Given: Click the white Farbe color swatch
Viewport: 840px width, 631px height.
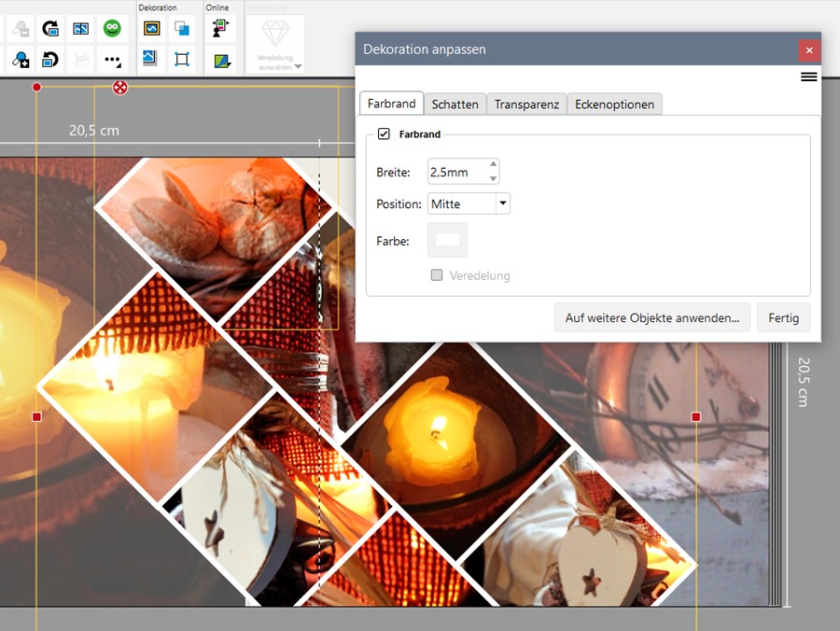Looking at the screenshot, I should pyautogui.click(x=447, y=241).
